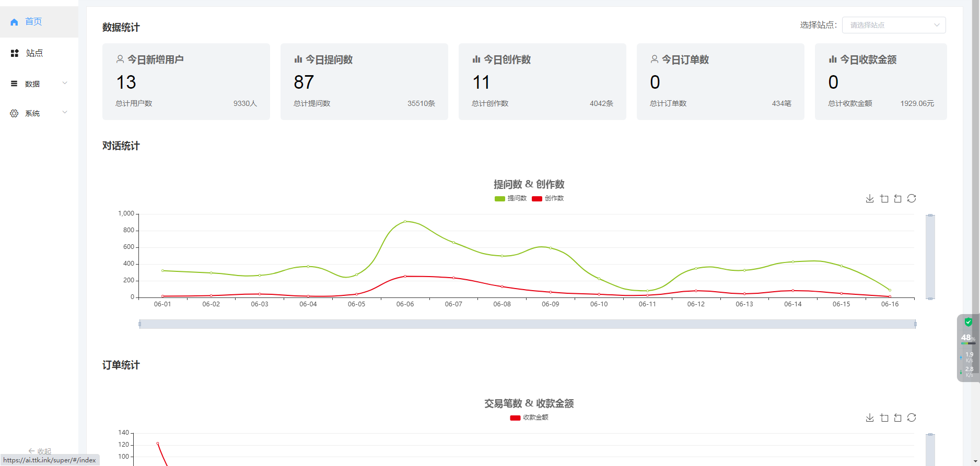Screen dimensions: 980x466
Task: Click the horizontal data zoom slider under the chart
Action: 528,324
